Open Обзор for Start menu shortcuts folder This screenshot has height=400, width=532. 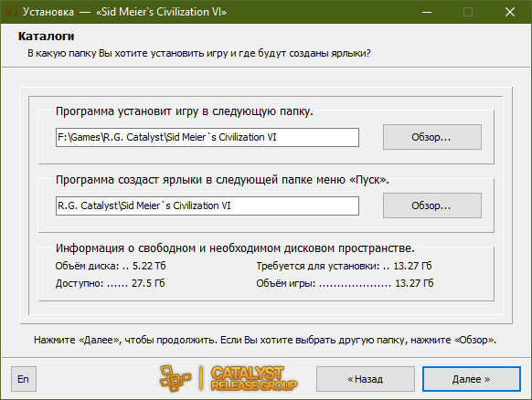click(x=432, y=205)
